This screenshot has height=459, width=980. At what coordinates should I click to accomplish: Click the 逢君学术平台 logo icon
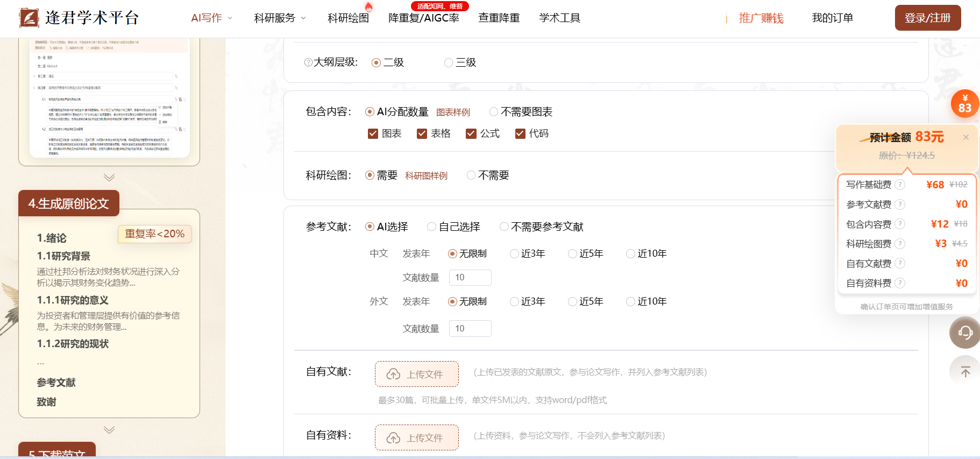coord(29,18)
